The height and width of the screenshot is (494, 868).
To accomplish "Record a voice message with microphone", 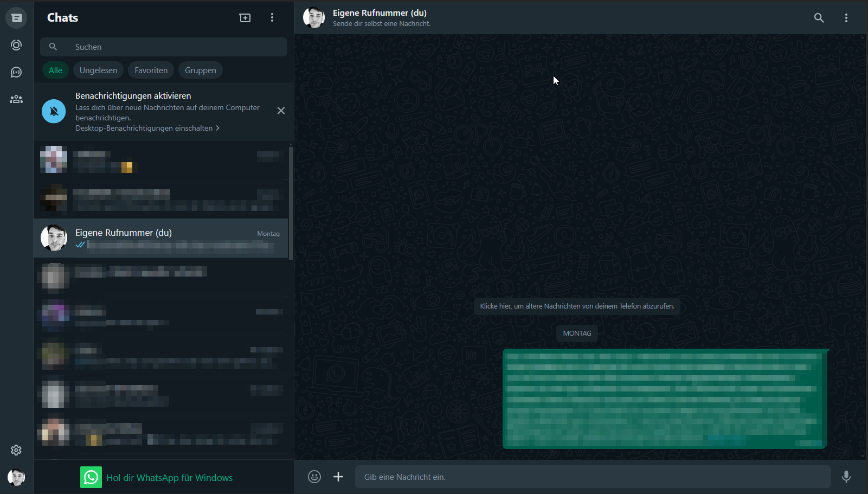I will click(x=846, y=477).
